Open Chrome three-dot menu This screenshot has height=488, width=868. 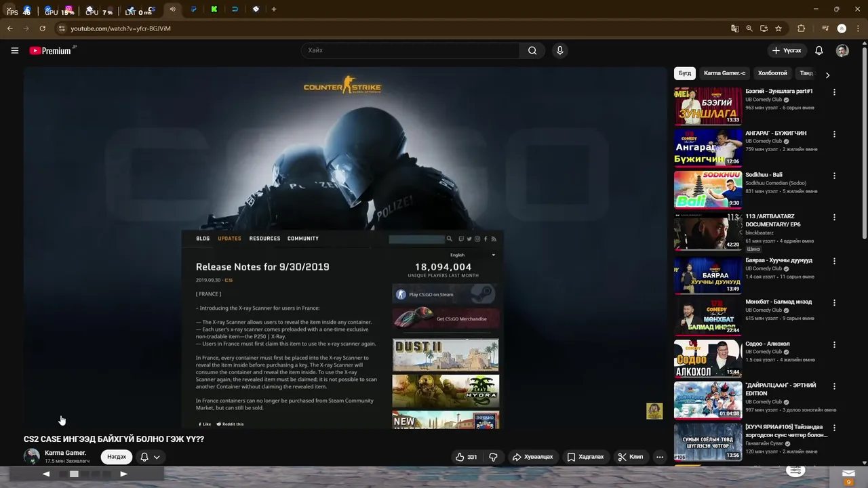(x=859, y=28)
